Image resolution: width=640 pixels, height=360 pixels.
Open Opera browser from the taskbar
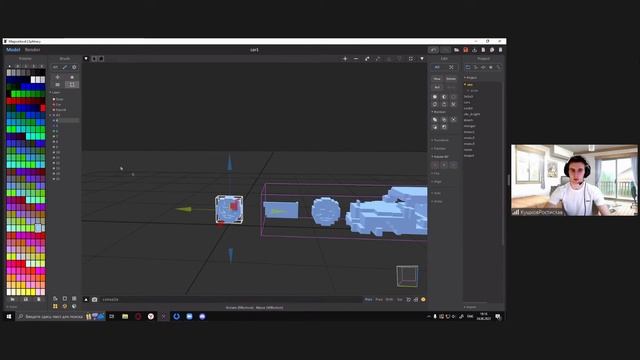click(x=138, y=316)
